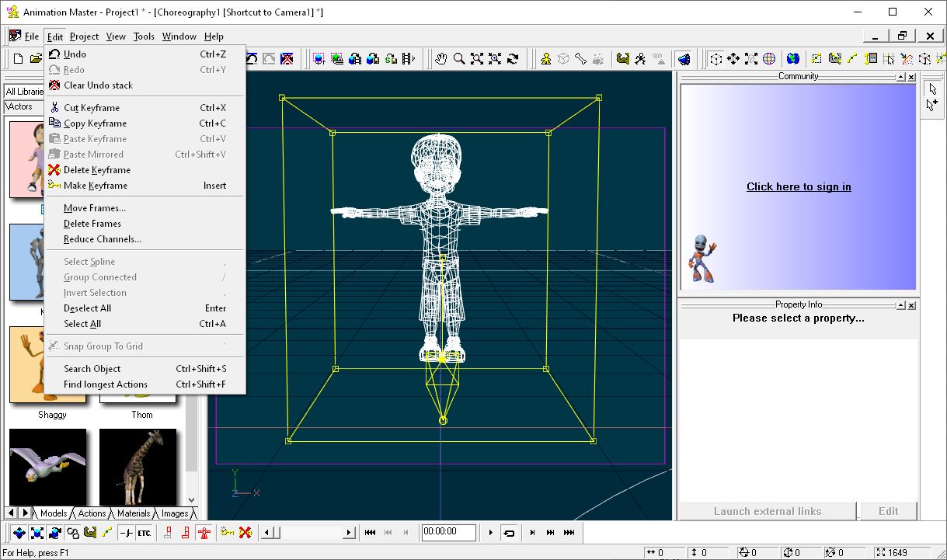The image size is (947, 560).
Task: Toggle the bounding box manipulator mode
Action: pyautogui.click(x=716, y=58)
